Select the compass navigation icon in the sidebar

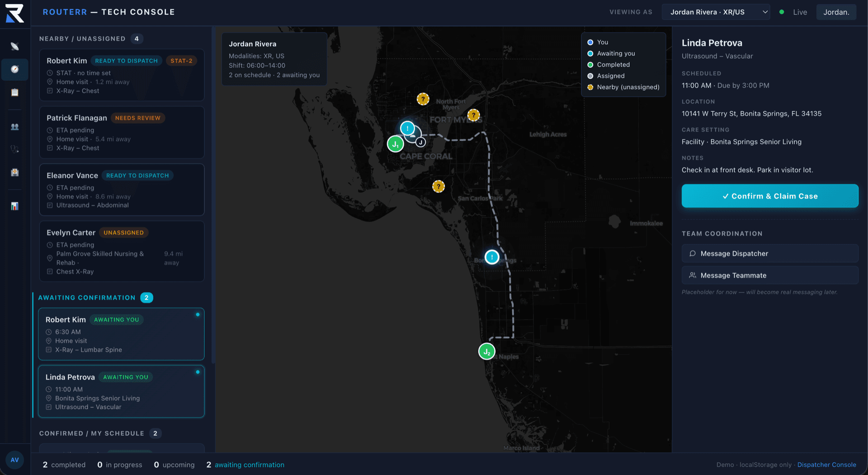click(x=15, y=70)
